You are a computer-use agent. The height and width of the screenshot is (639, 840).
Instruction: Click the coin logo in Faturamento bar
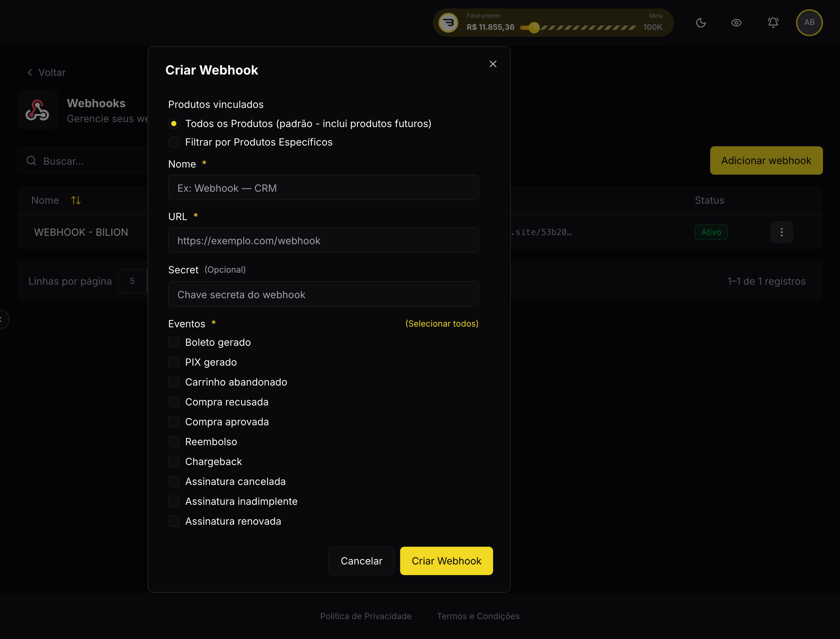point(448,23)
